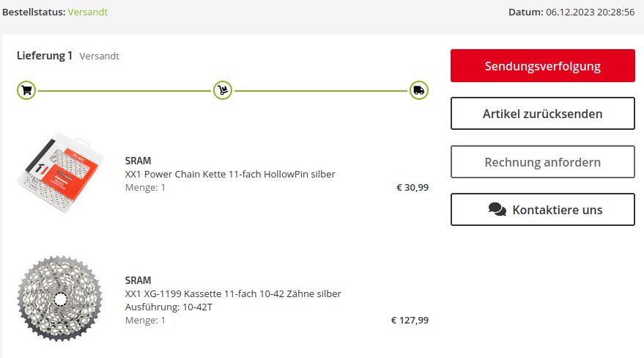Click the shopping cart step icon
This screenshot has height=358, width=644.
(x=26, y=91)
